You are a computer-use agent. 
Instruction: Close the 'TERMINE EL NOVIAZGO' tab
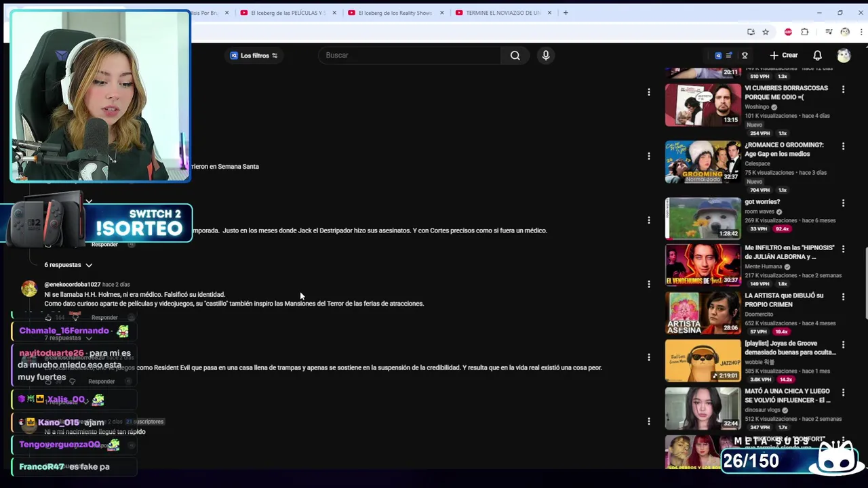coord(549,12)
